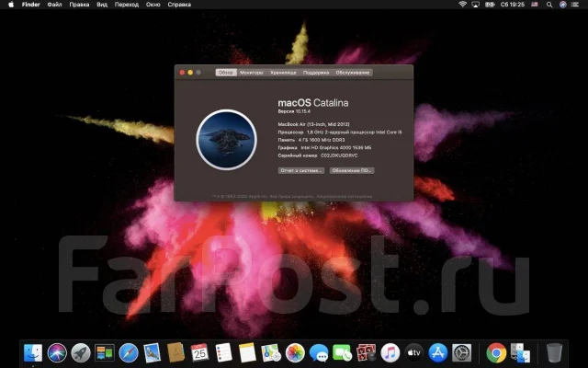Open the Окно menu
Image resolution: width=588 pixels, height=368 pixels.
click(x=153, y=5)
